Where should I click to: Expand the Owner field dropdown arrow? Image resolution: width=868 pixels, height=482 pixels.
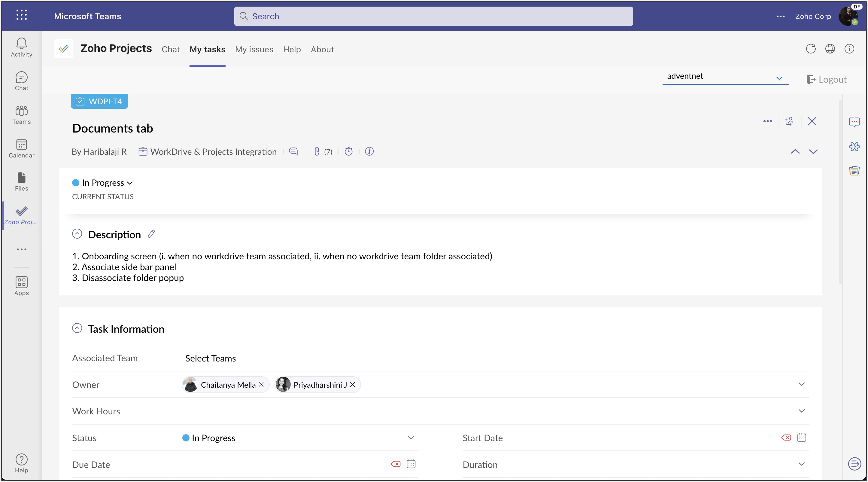click(x=801, y=384)
